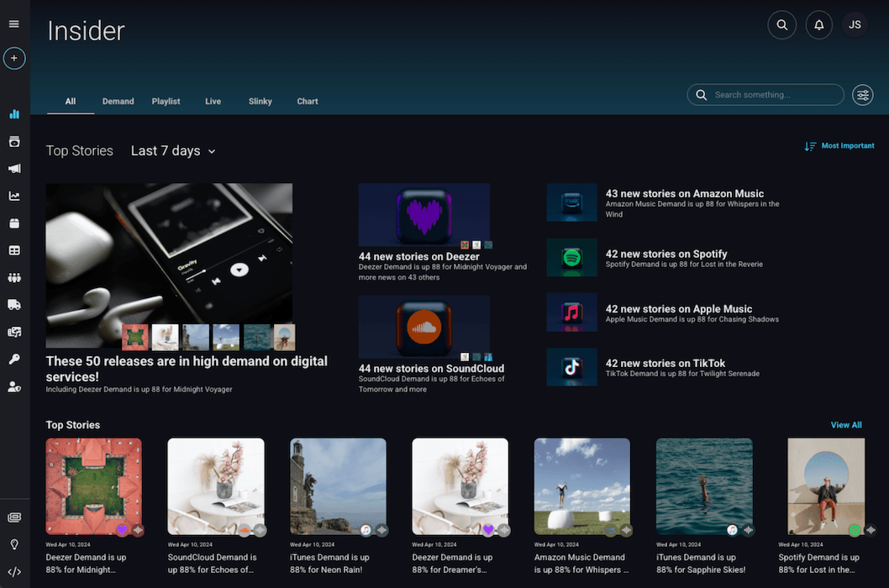
Task: Open '42 new stories on Apple Music'
Action: pos(679,309)
